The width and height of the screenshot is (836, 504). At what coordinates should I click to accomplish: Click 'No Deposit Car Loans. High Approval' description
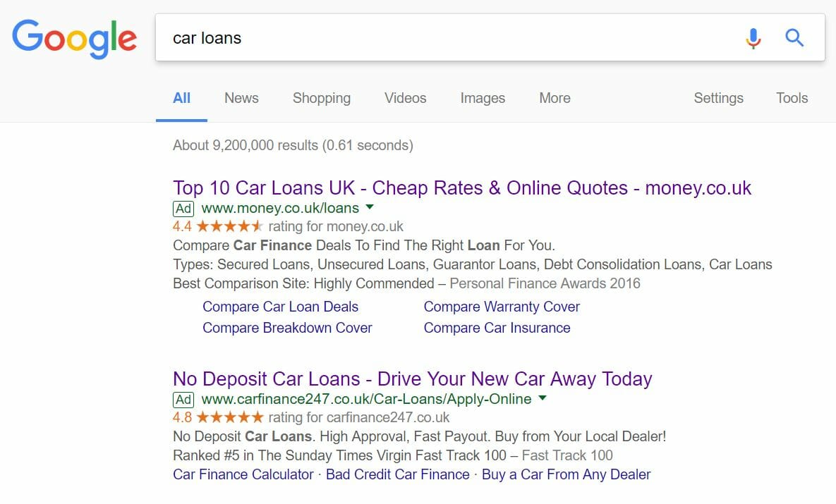420,436
